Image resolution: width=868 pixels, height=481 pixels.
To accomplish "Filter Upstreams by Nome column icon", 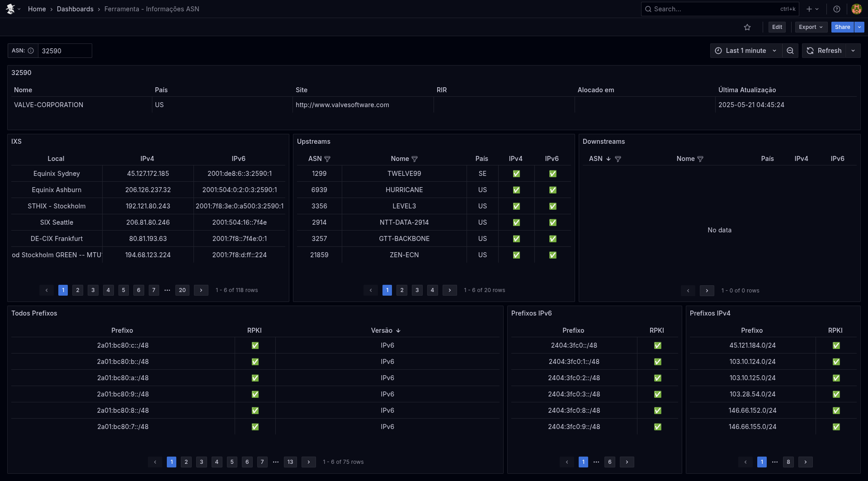I will pos(415,159).
